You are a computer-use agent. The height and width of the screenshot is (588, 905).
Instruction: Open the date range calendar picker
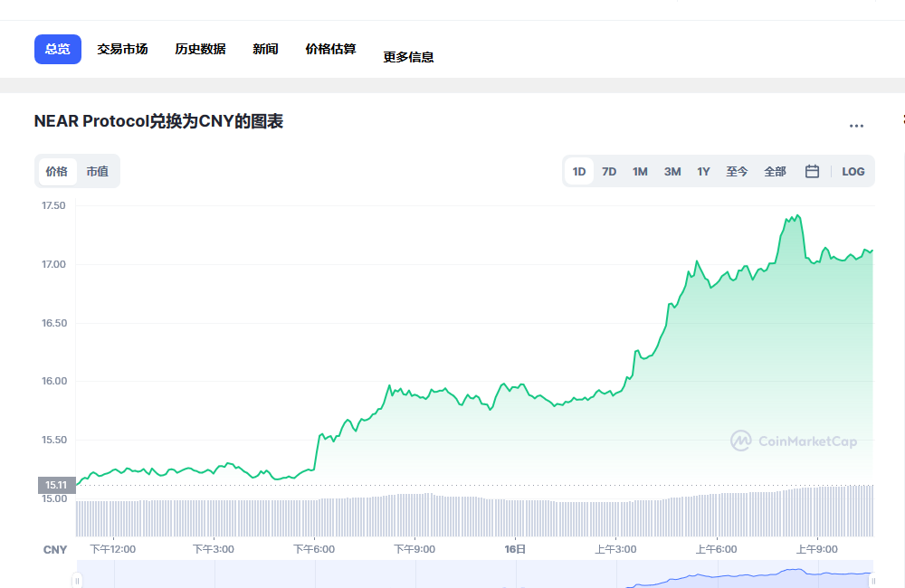coord(811,170)
